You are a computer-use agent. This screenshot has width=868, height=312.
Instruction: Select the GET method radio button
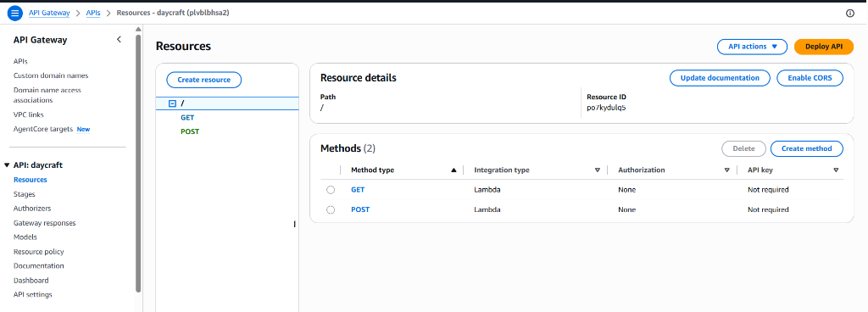pyautogui.click(x=331, y=190)
